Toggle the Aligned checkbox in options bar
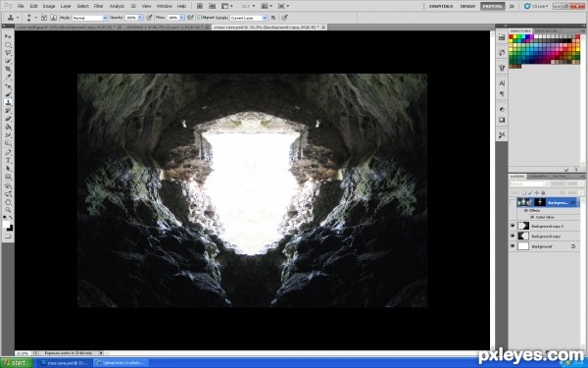588x368 pixels. [x=200, y=18]
